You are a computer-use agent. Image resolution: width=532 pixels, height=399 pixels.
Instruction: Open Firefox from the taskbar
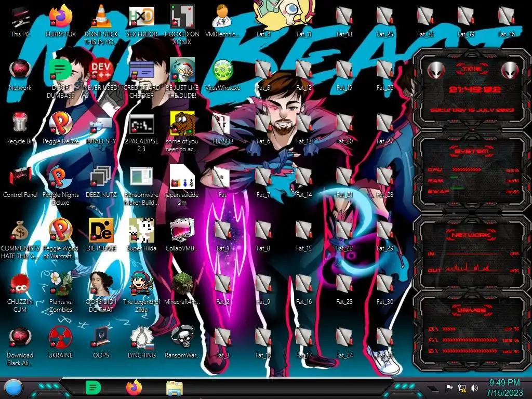(x=134, y=388)
